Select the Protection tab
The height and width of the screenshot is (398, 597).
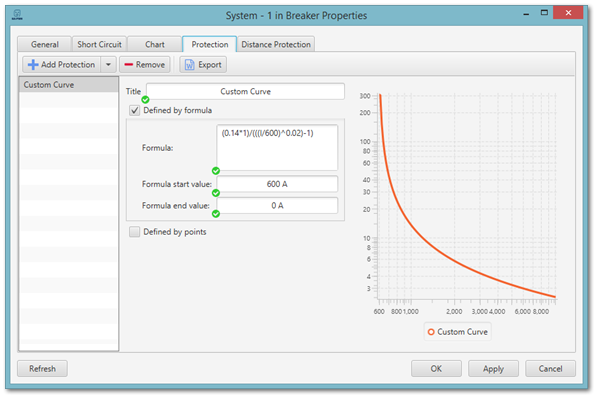pyautogui.click(x=210, y=45)
